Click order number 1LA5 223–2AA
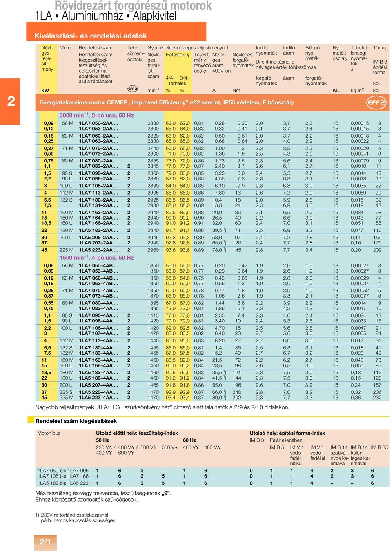Viewport: 392px width, 551px height. tap(98, 250)
